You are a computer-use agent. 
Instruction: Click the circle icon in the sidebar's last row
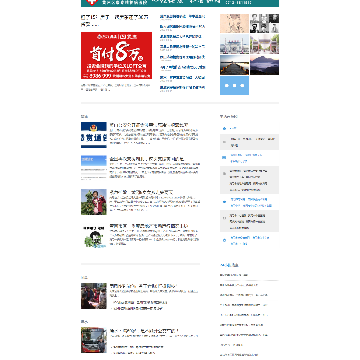[x=224, y=240]
